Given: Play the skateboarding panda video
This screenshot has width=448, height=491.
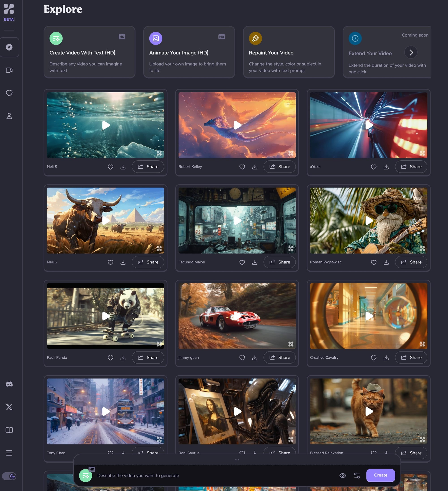Looking at the screenshot, I should 106,316.
